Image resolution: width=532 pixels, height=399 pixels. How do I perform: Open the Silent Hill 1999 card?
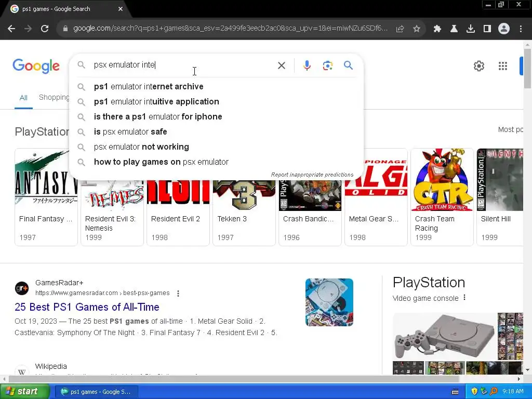(500, 197)
